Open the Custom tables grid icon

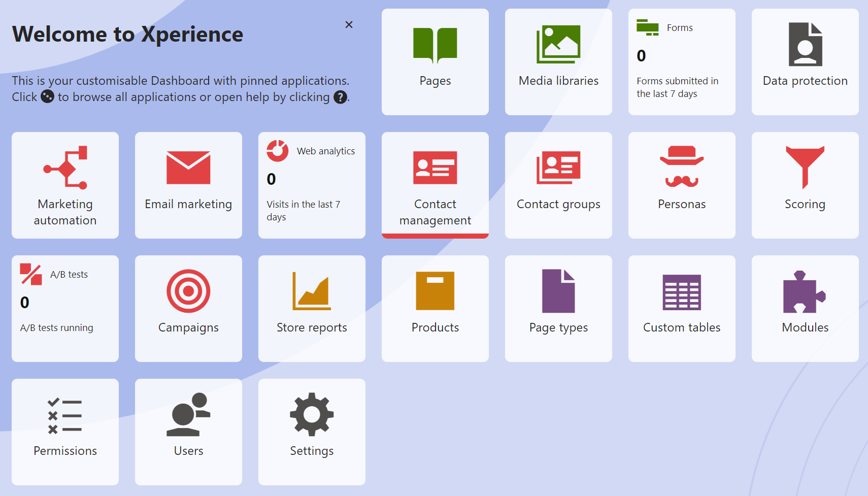pos(682,292)
